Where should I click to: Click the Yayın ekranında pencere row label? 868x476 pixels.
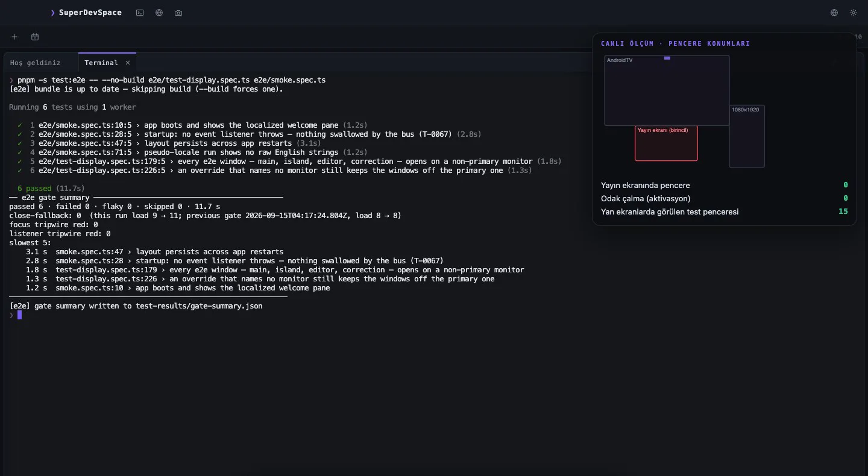[x=646, y=185]
